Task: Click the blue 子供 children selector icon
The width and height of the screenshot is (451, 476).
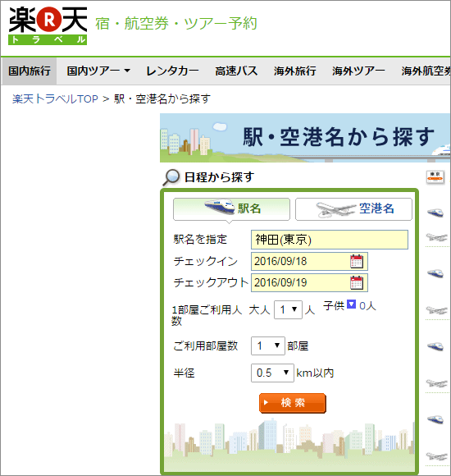Action: (351, 304)
